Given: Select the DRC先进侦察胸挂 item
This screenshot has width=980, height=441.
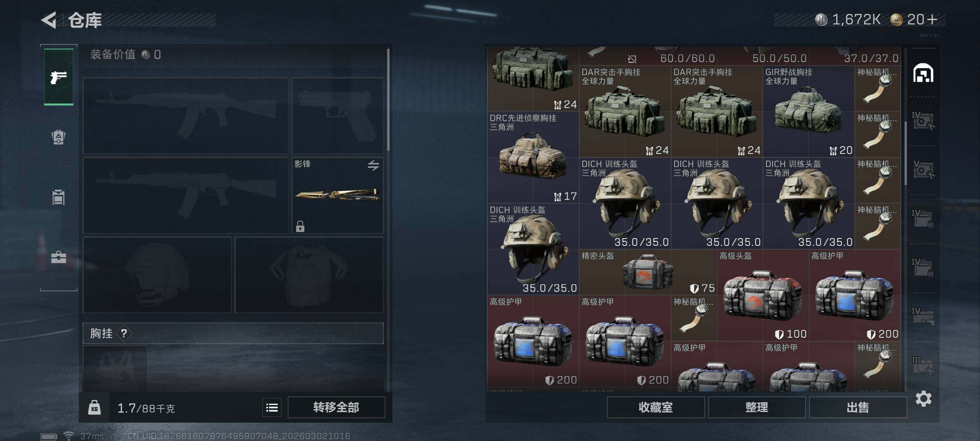Looking at the screenshot, I should point(533,158).
